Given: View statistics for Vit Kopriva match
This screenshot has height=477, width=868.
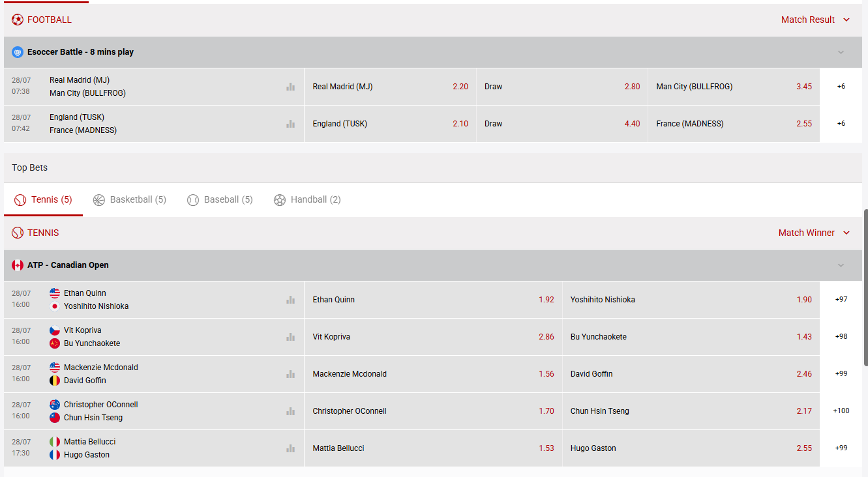Looking at the screenshot, I should click(x=290, y=337).
